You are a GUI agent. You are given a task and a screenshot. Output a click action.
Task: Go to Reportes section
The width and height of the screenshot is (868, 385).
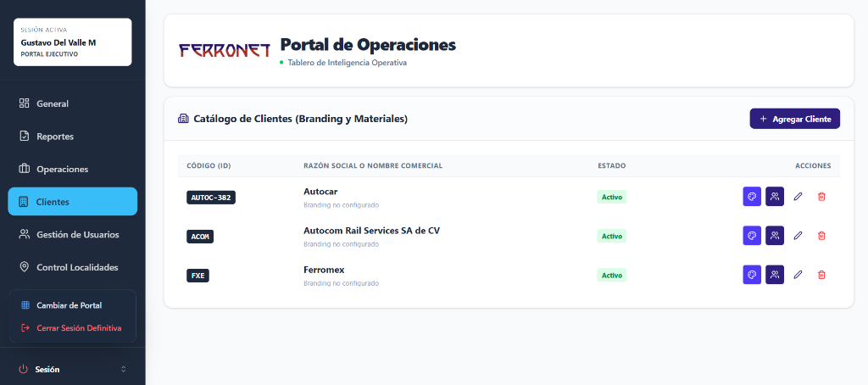pyautogui.click(x=73, y=137)
